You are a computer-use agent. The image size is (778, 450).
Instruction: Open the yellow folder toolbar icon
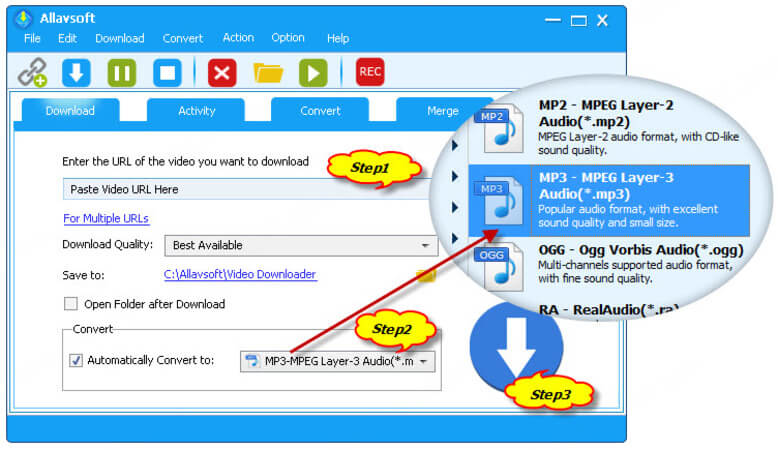pos(268,72)
